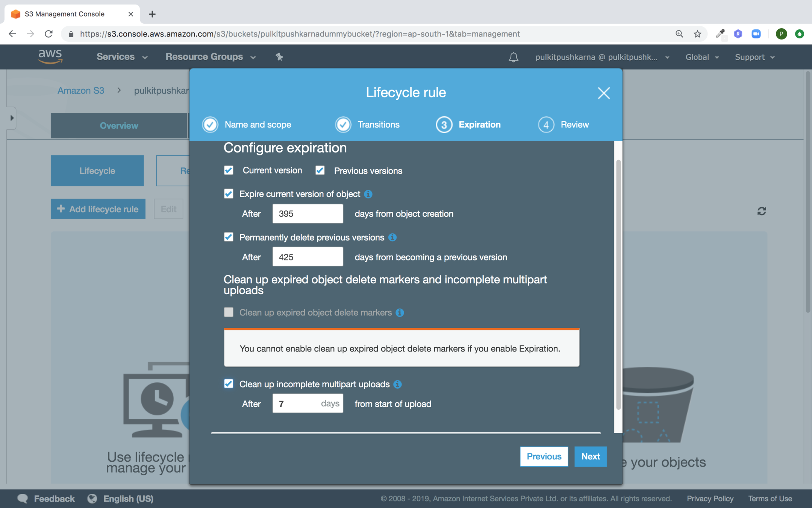Open the notifications bell icon
Screen dimensions: 812x508
514,57
